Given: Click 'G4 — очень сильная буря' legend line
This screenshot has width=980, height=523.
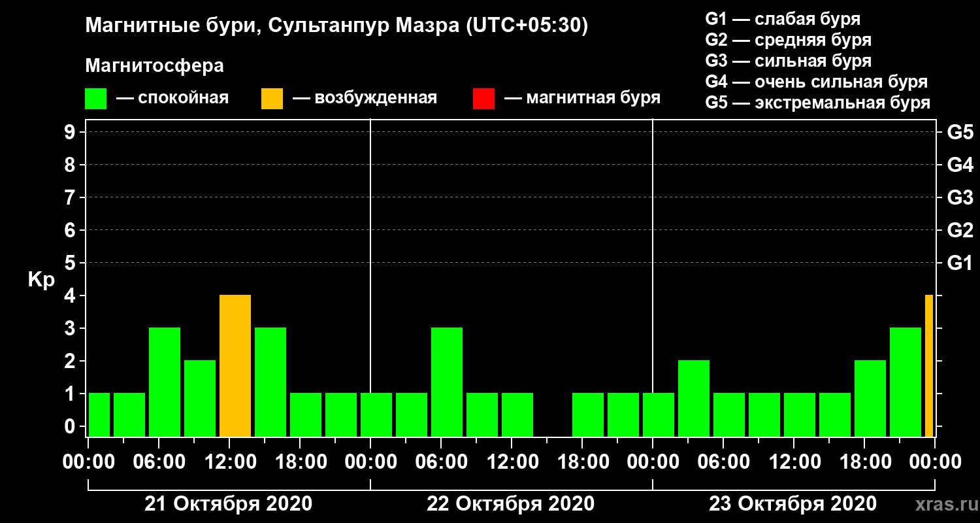Looking at the screenshot, I should [817, 82].
